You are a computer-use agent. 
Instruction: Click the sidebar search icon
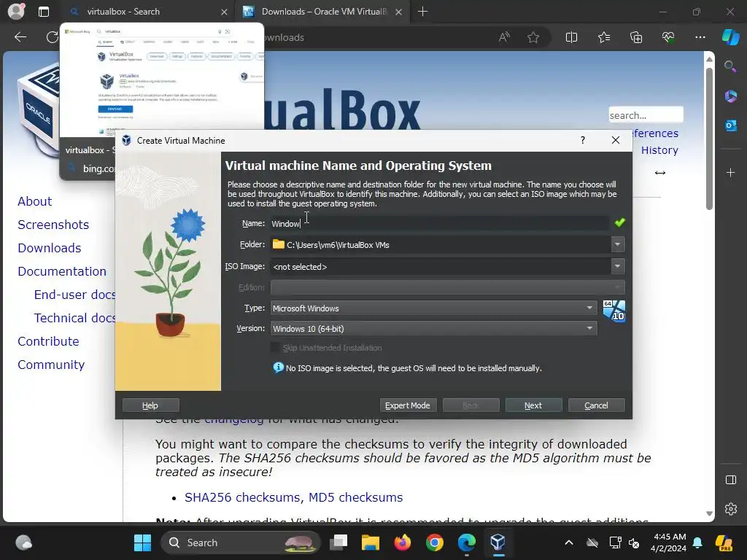tap(730, 66)
